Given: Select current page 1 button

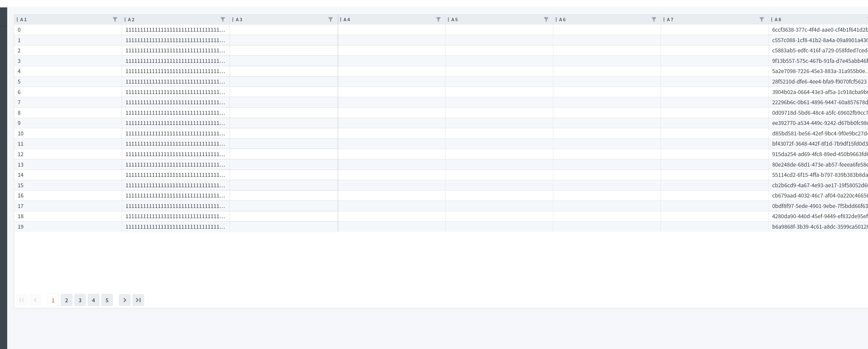Looking at the screenshot, I should (x=53, y=300).
